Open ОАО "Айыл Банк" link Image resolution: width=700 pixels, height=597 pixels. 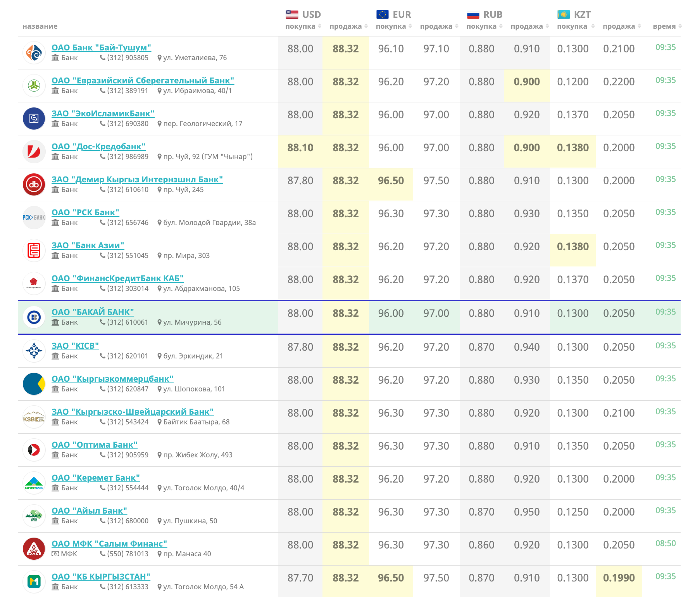pyautogui.click(x=90, y=511)
